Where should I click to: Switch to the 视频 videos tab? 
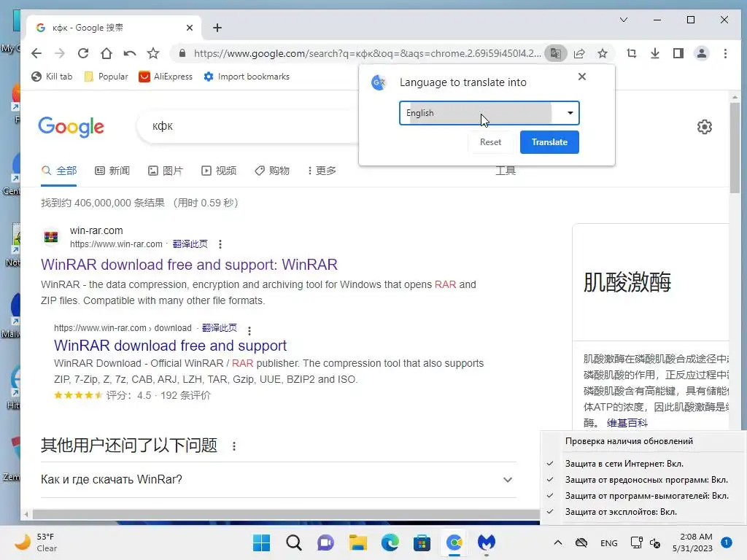219,171
